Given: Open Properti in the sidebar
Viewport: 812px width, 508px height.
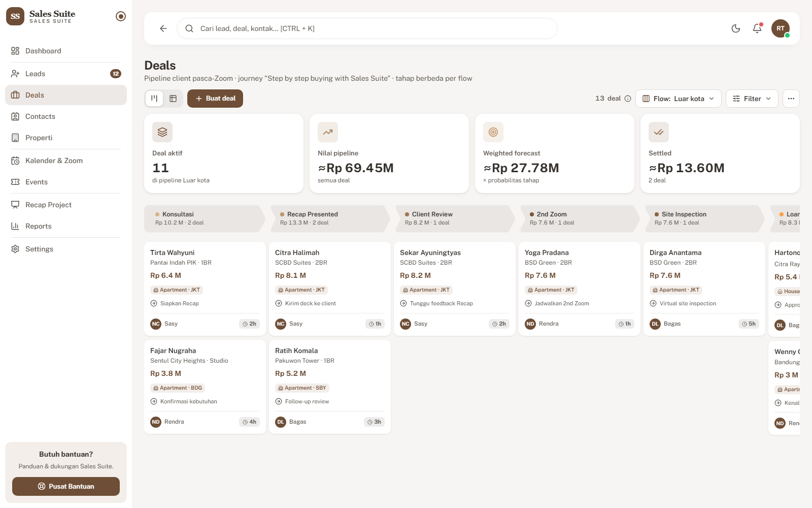Looking at the screenshot, I should (x=66, y=138).
